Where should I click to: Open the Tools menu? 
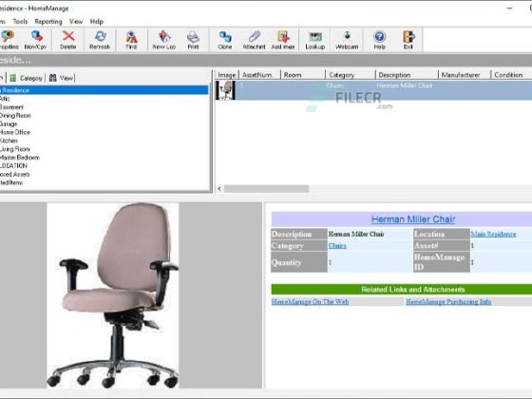tap(20, 21)
